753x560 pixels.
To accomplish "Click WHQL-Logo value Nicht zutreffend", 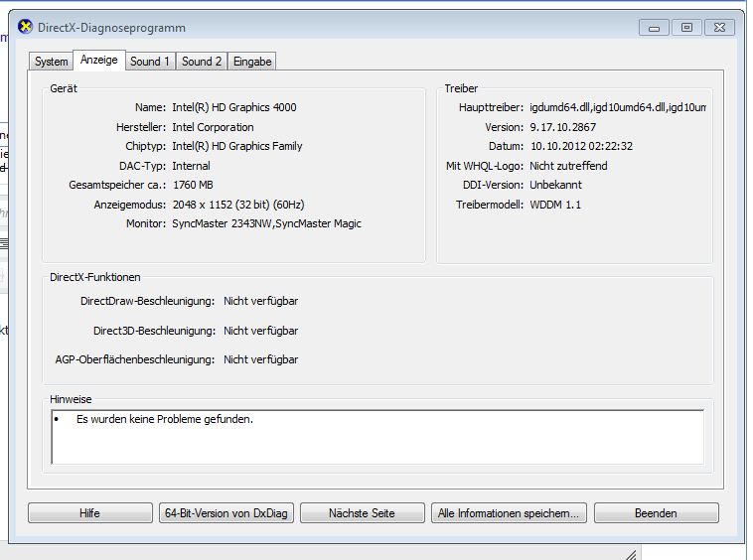I will [x=568, y=166].
